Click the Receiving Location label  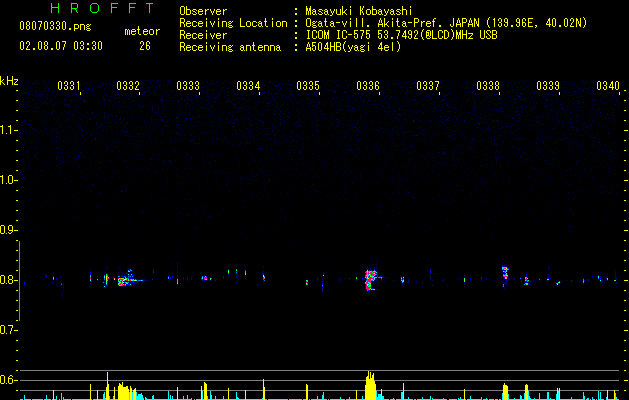click(233, 23)
